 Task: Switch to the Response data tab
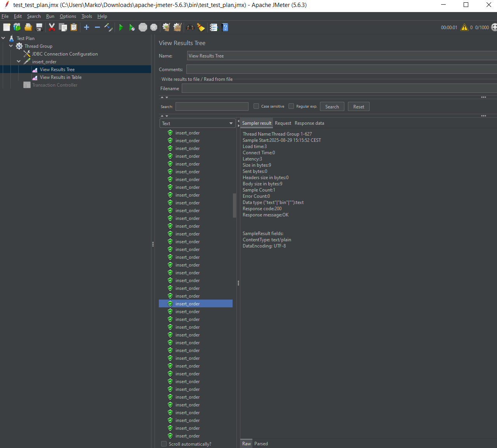(x=309, y=123)
